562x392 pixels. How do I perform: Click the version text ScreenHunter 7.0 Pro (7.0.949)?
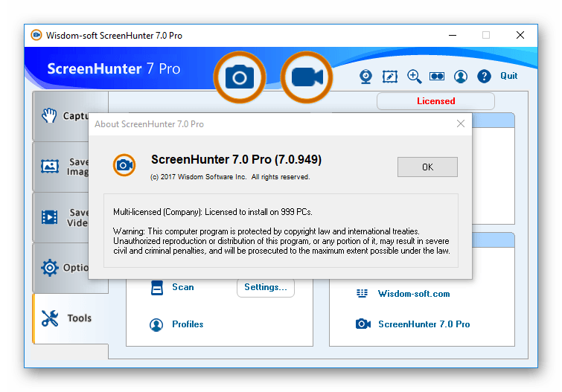click(x=236, y=159)
